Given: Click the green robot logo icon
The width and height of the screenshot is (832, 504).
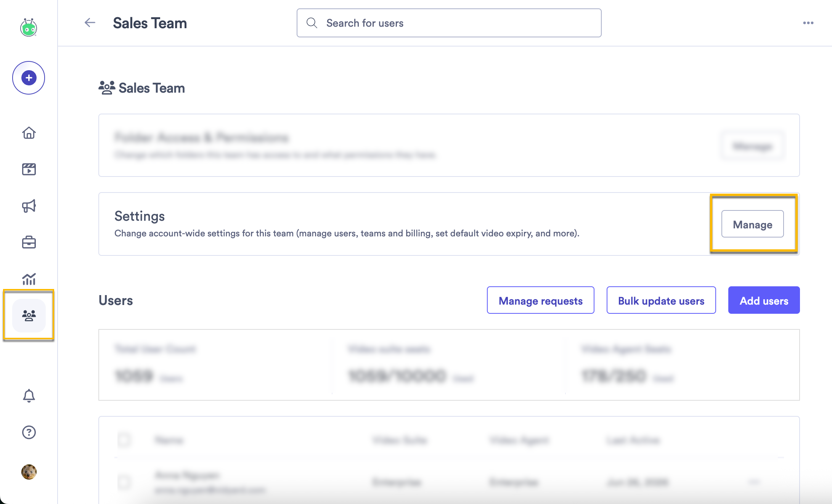Looking at the screenshot, I should (x=29, y=27).
